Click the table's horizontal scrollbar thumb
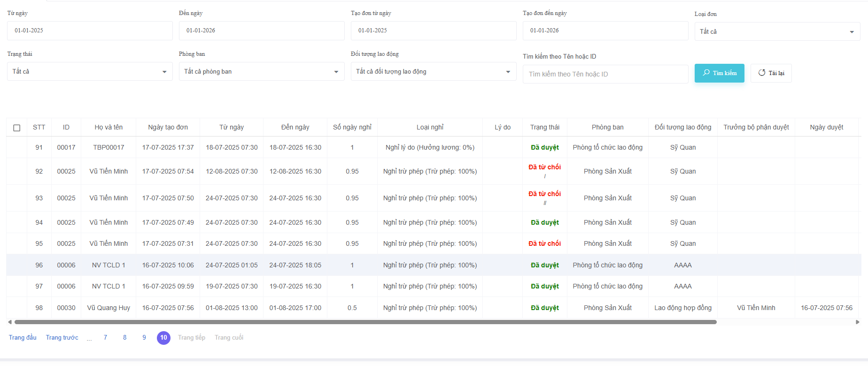Viewport: 868px width, 372px height. tap(365, 322)
